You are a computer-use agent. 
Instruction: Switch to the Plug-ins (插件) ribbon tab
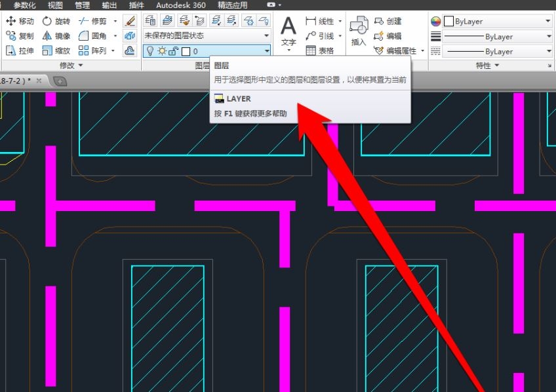(136, 5)
